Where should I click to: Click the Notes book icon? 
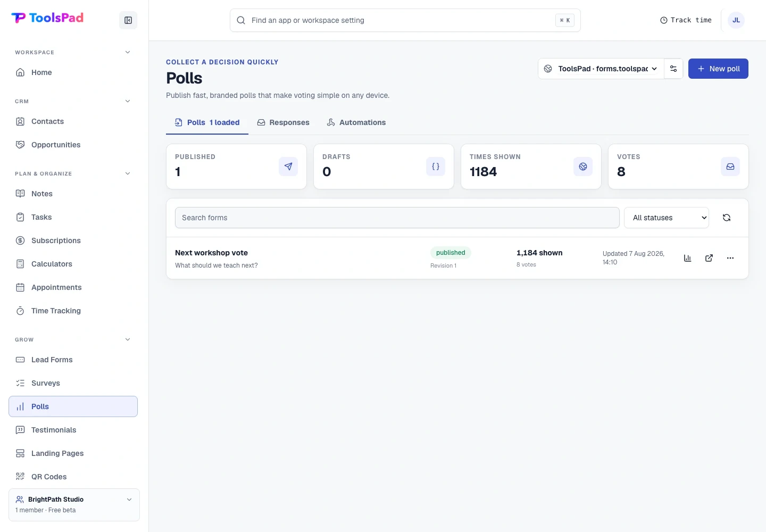pos(20,194)
